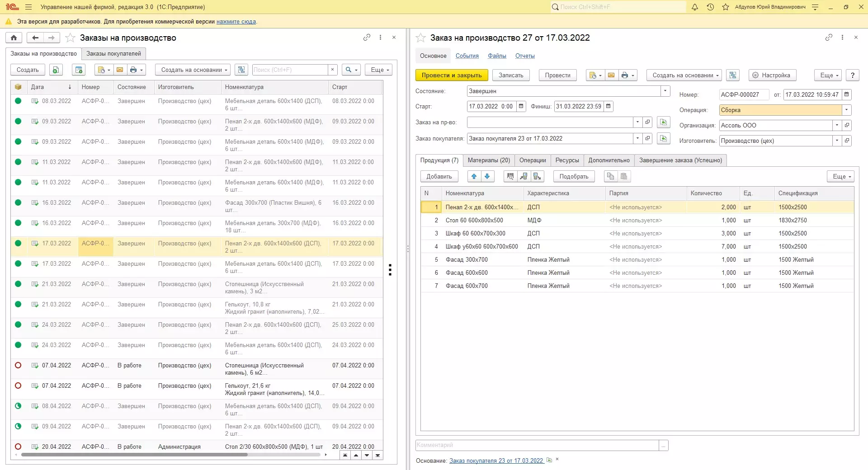The image size is (868, 470).
Task: Click the copy-order icon next to Создать
Action: coord(56,70)
